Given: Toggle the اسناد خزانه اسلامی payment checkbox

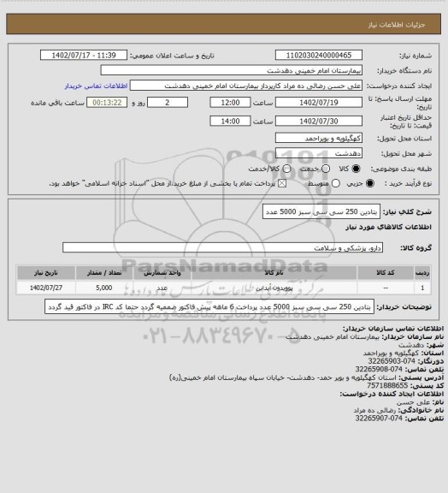Looking at the screenshot, I should pos(282,183).
